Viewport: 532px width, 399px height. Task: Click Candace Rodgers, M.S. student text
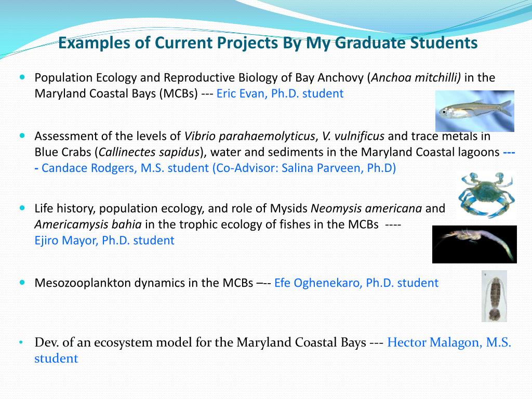click(125, 168)
